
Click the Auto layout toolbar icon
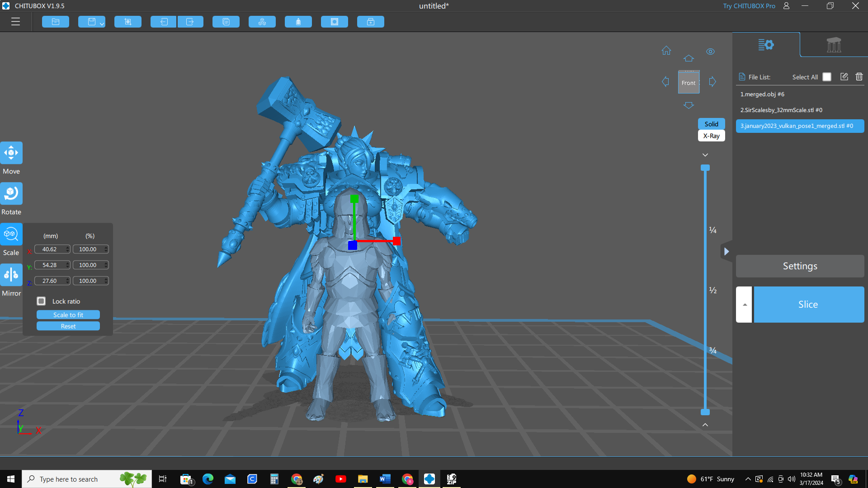pyautogui.click(x=262, y=22)
